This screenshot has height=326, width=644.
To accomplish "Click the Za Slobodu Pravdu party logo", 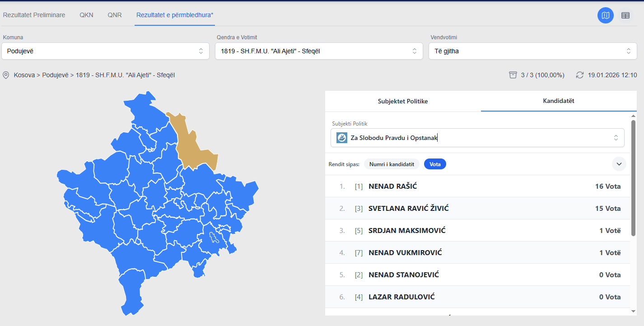I will pyautogui.click(x=342, y=138).
